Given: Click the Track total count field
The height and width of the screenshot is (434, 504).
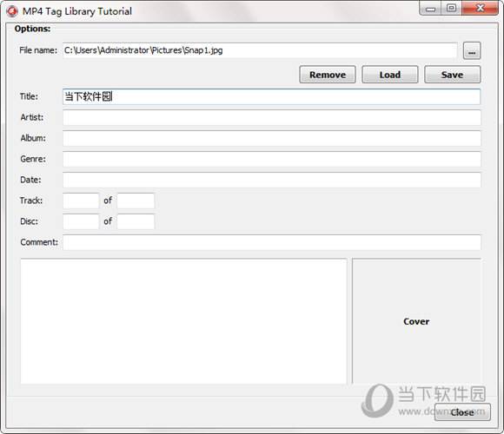Looking at the screenshot, I should coord(136,201).
